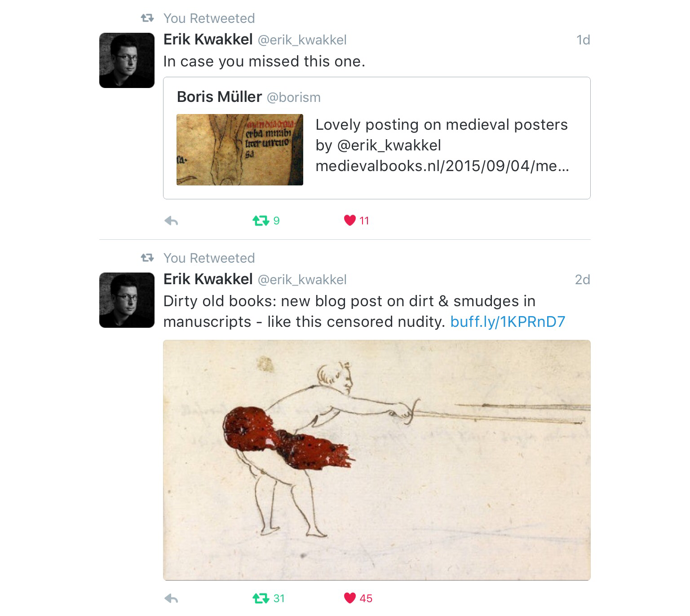Open the censored nude figure drawing image
Screen dimensions: 690x616
376,460
